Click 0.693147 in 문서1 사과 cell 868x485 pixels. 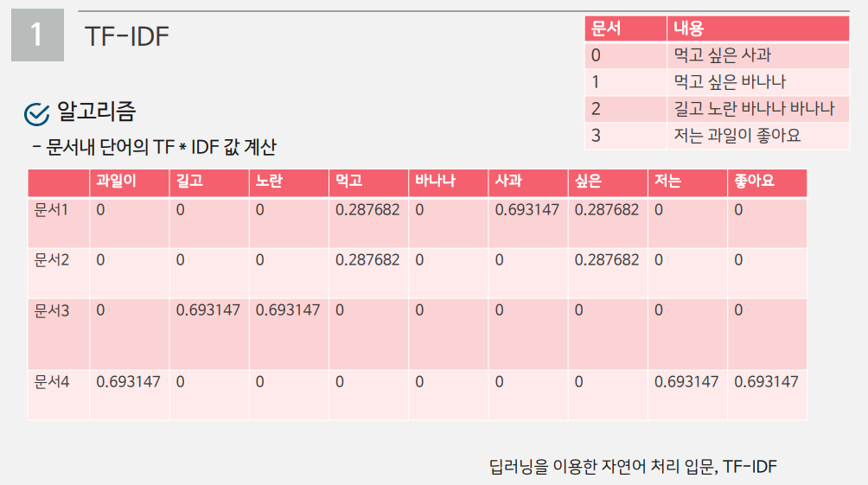pos(527,210)
